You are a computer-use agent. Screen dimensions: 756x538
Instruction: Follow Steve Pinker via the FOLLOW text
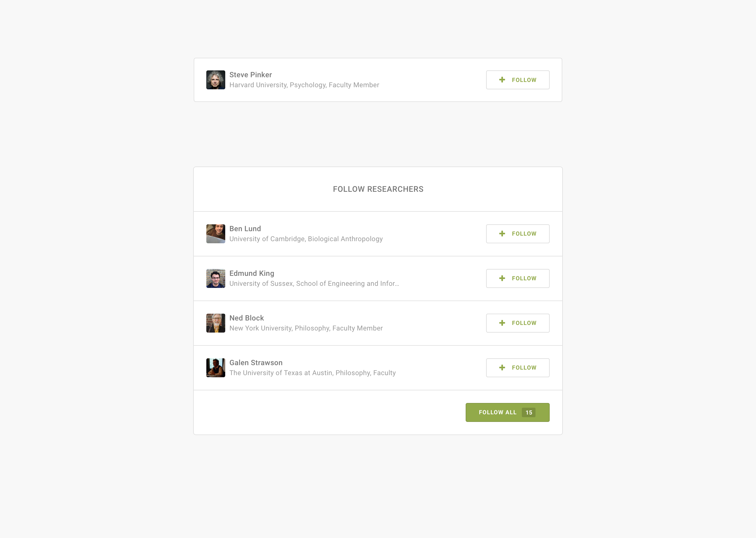(524, 80)
